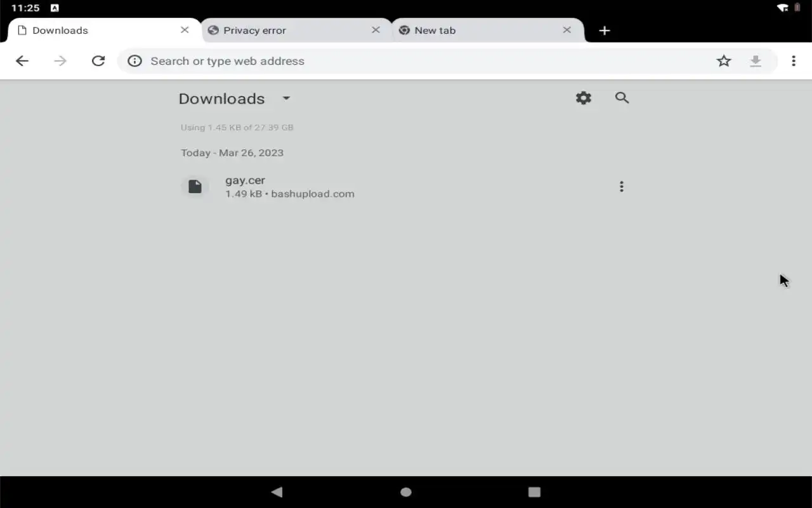Switch to the Privacy error tab

[x=296, y=30]
